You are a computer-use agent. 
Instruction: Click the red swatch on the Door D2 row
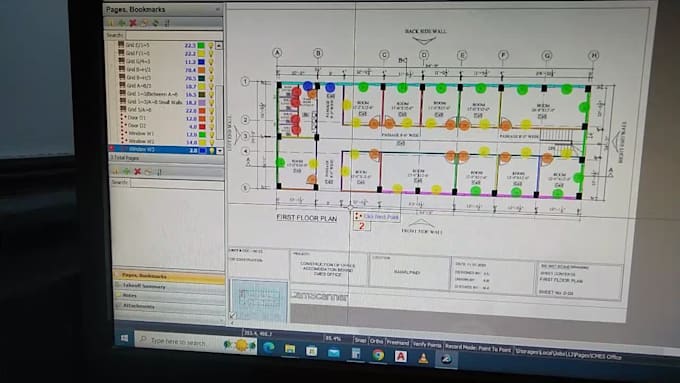(202, 126)
